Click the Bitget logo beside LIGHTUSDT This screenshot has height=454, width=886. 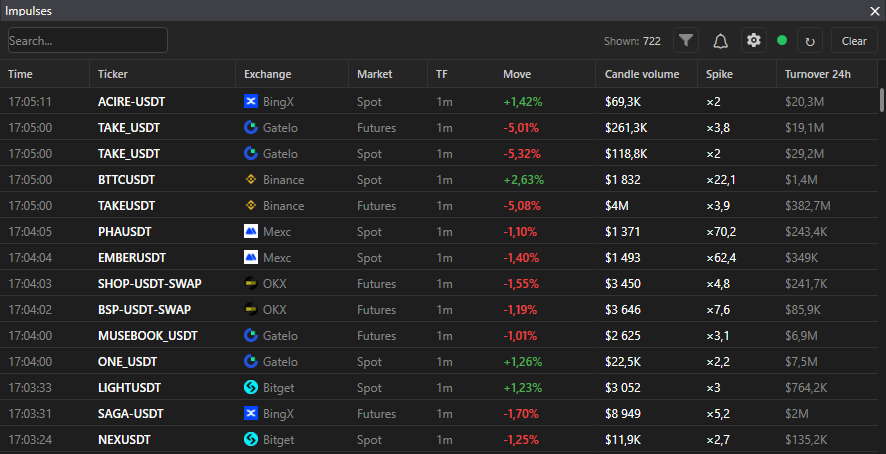click(x=251, y=388)
